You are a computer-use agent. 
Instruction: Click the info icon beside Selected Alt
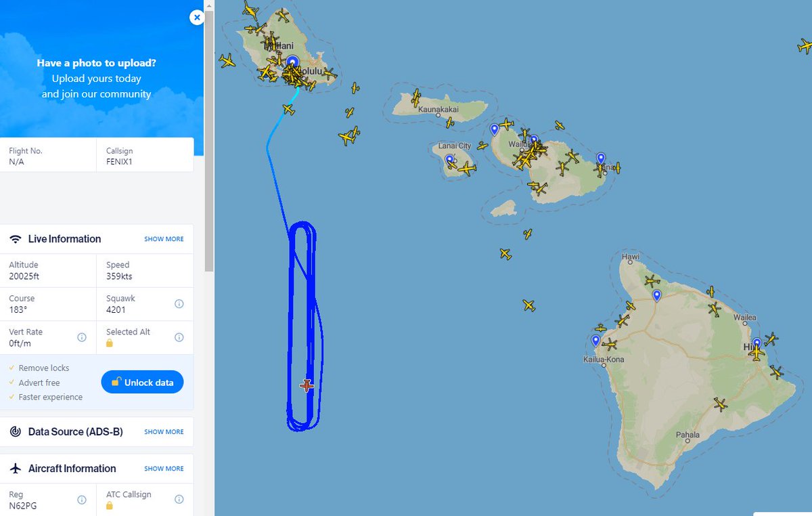click(179, 337)
